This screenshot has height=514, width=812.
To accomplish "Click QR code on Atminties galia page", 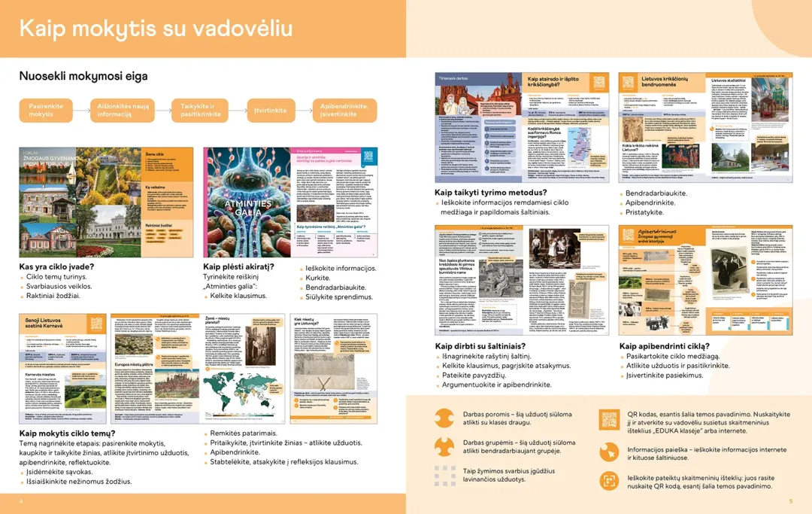I will coord(368,156).
